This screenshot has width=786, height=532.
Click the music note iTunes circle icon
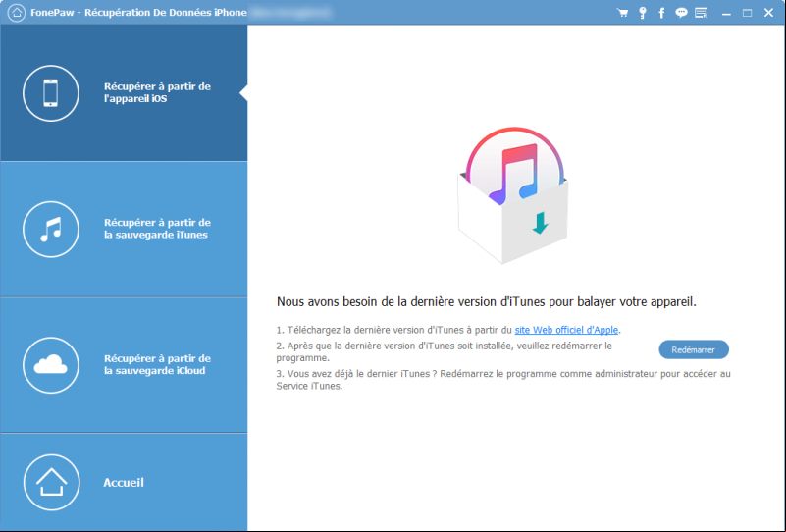tap(51, 229)
